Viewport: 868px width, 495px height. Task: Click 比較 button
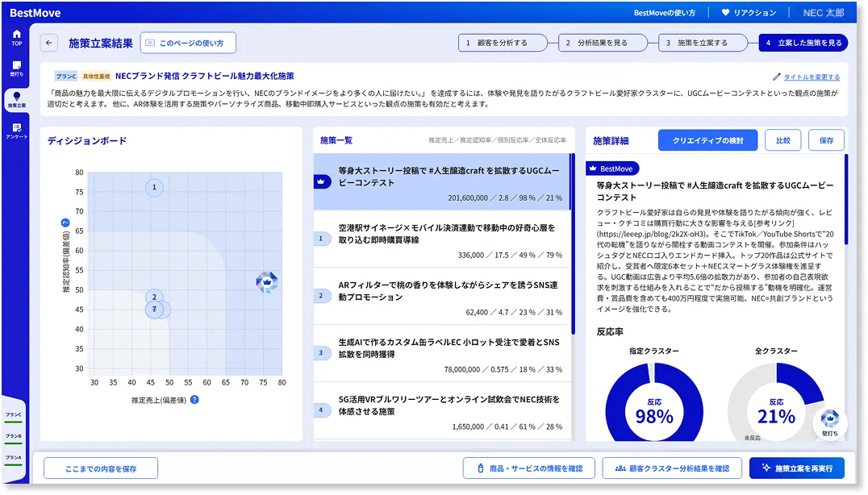tap(782, 140)
